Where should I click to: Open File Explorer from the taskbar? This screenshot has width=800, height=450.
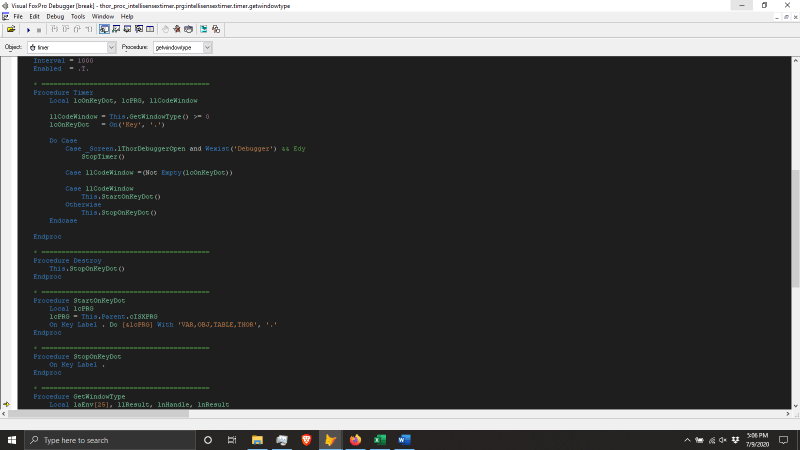pos(257,440)
